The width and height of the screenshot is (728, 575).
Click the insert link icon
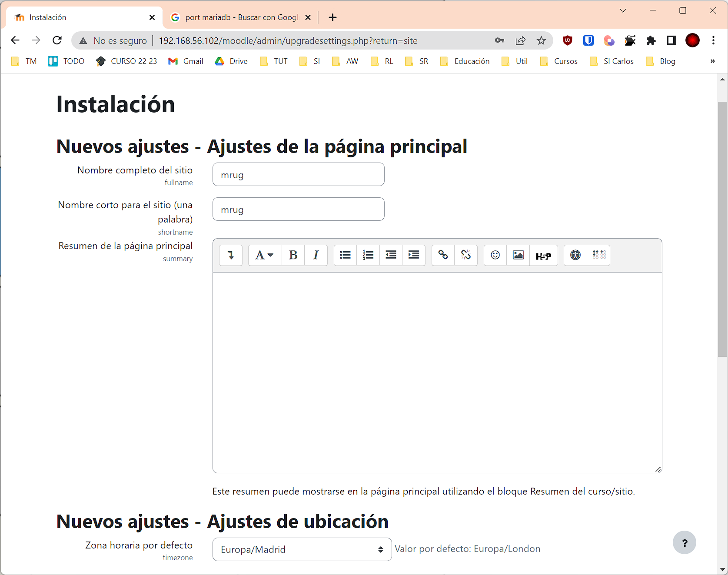[x=443, y=255]
